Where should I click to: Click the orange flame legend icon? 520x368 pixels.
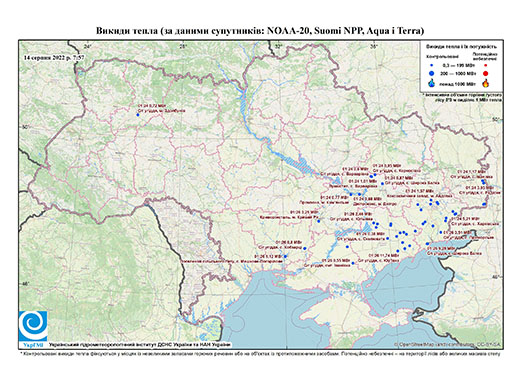tap(486, 83)
